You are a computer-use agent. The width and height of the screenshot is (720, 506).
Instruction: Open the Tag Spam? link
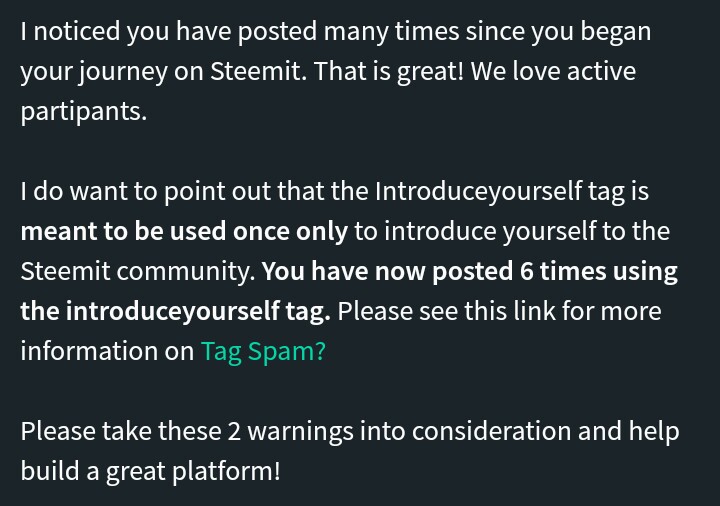click(263, 351)
